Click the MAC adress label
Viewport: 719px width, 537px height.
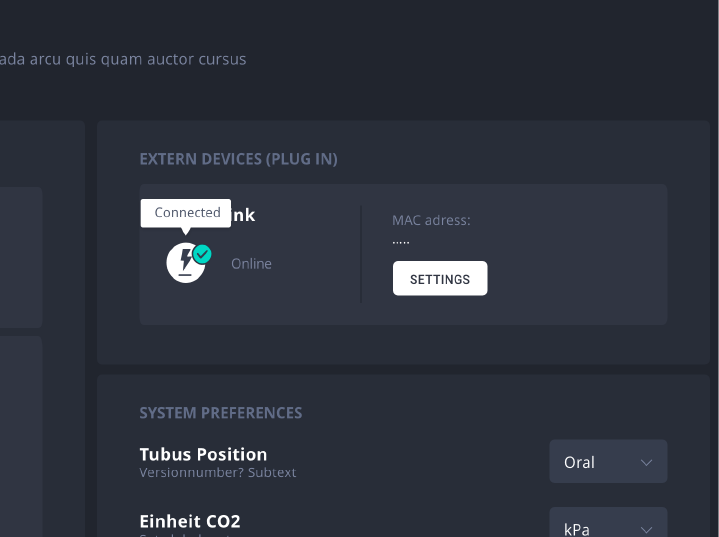tap(431, 220)
